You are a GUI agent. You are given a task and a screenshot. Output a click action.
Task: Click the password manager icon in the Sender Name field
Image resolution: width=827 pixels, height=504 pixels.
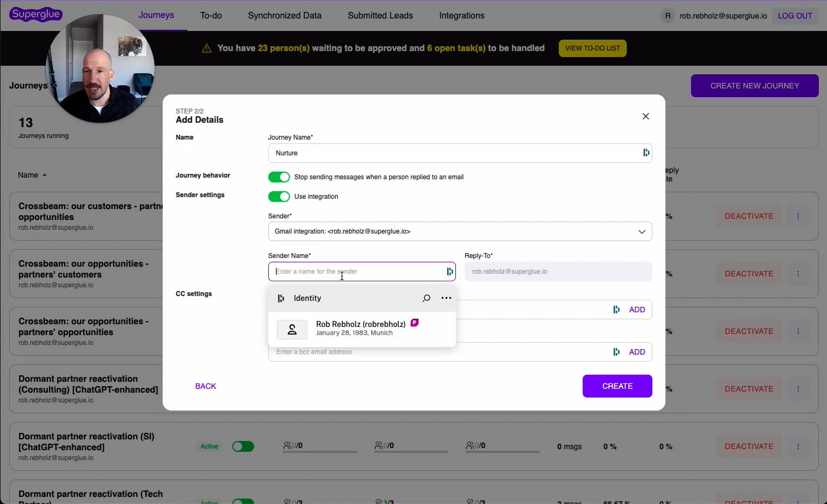click(450, 272)
